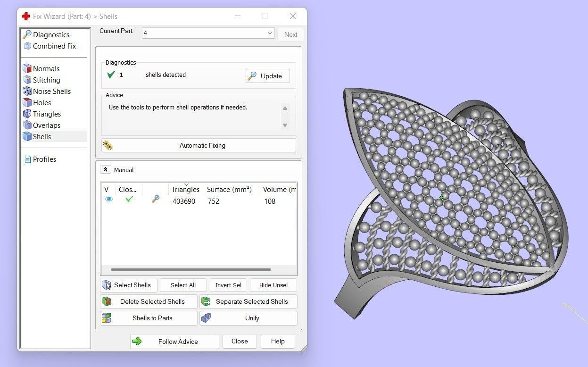588x367 pixels.
Task: Select the surface value 752
Action: pyautogui.click(x=214, y=201)
